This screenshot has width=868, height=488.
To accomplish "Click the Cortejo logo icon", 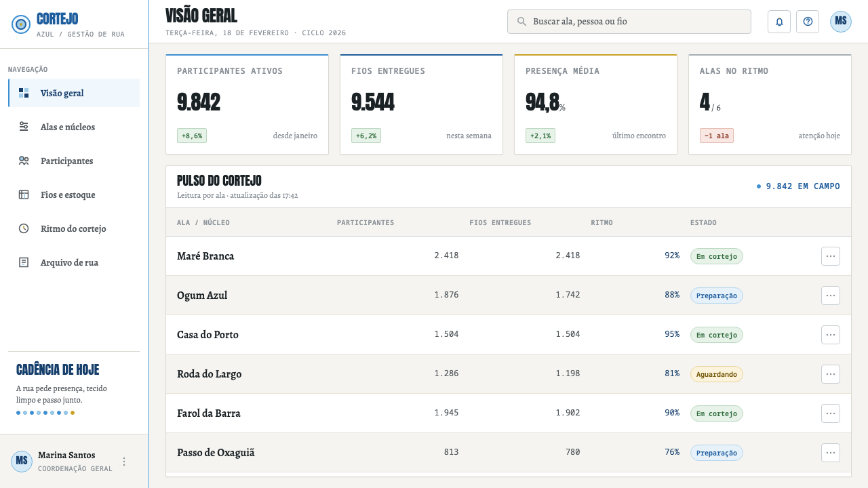I will point(21,24).
